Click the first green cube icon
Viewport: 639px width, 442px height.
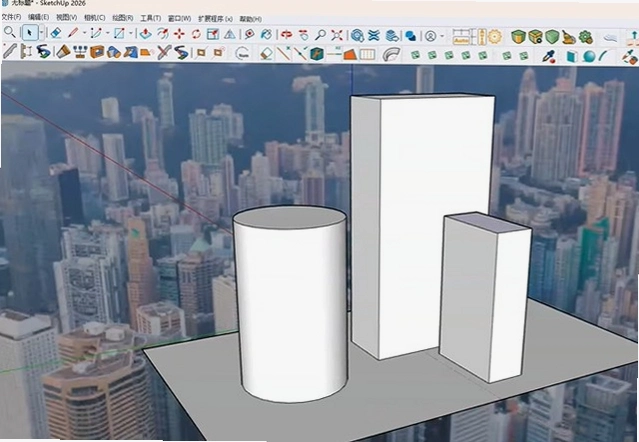(x=518, y=37)
